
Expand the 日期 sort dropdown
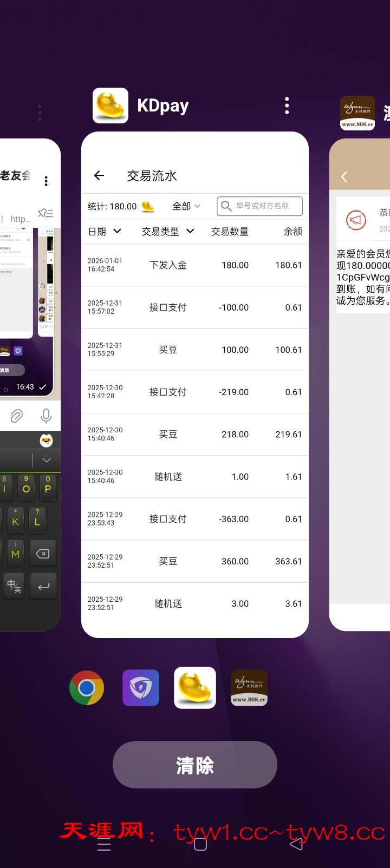point(105,232)
